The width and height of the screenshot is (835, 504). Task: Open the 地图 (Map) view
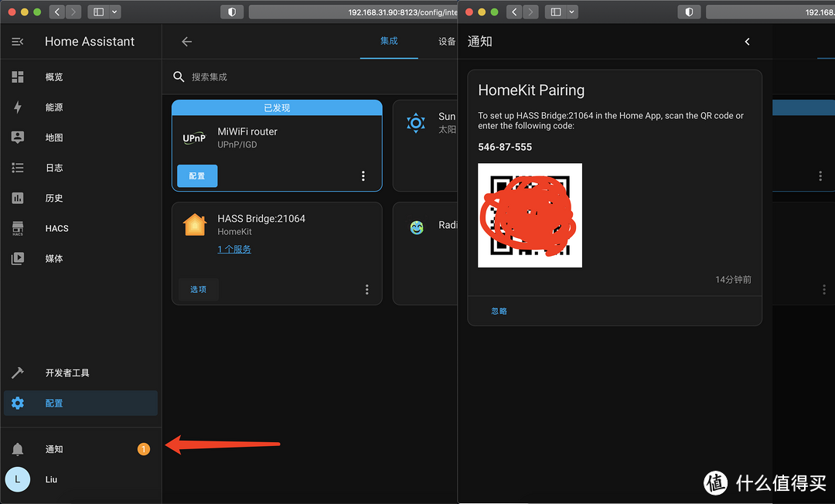53,137
